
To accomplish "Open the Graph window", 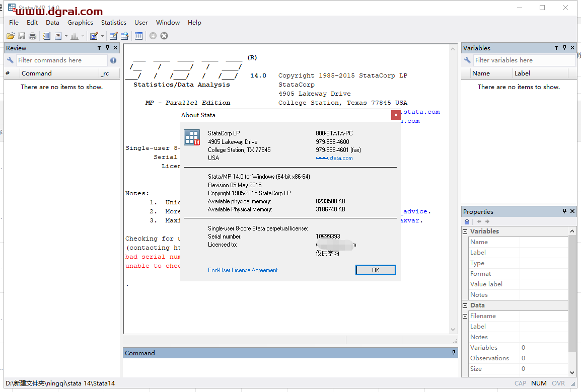I will pos(74,35).
